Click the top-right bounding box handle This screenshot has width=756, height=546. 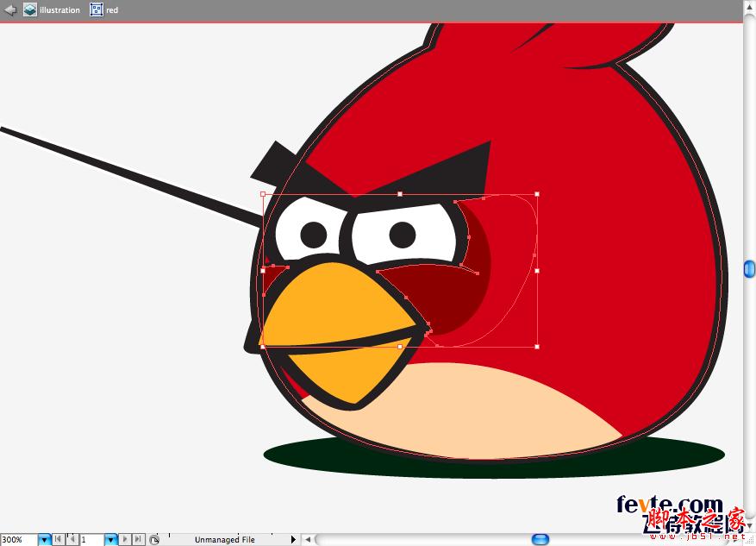(x=537, y=194)
